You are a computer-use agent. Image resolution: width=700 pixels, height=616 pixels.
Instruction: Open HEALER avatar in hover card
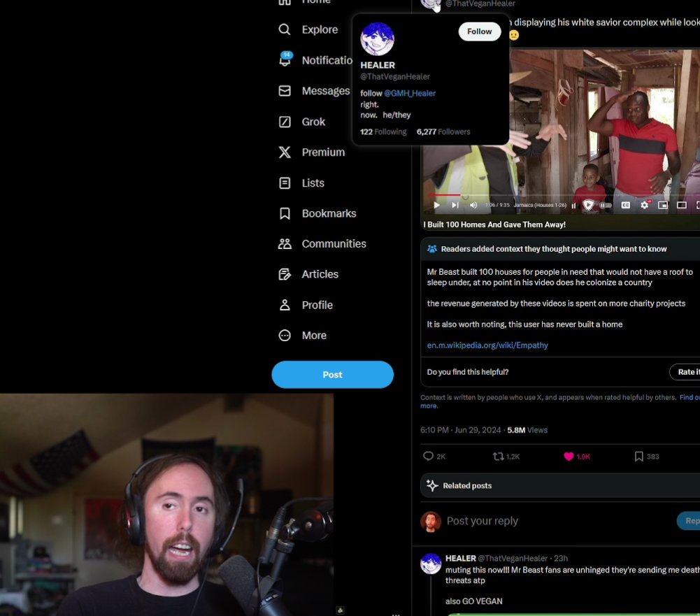pos(377,39)
